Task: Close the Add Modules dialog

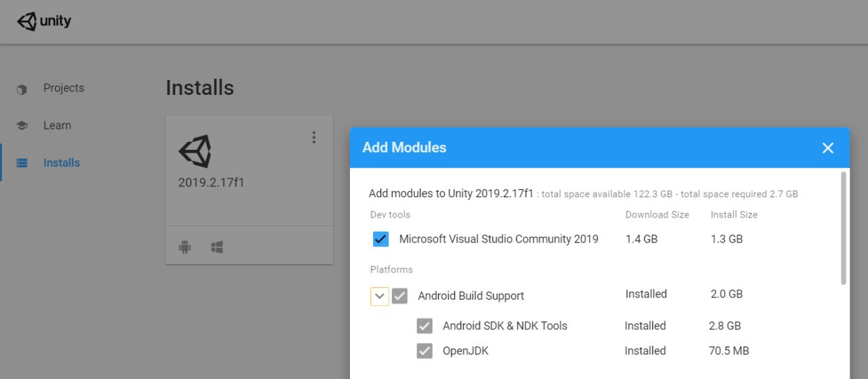Action: pos(828,148)
